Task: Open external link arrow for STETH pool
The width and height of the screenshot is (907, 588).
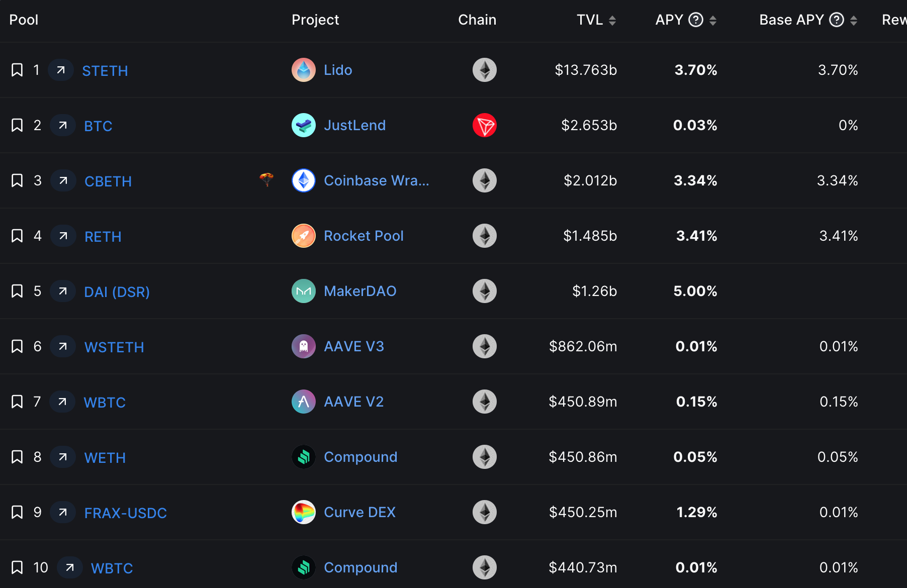Action: (x=61, y=70)
